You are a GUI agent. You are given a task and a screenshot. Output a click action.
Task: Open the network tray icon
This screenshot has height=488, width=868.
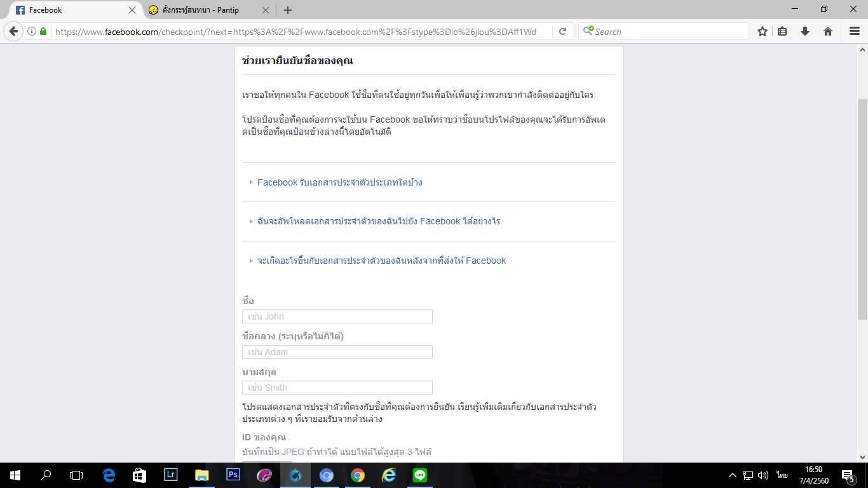[x=748, y=475]
